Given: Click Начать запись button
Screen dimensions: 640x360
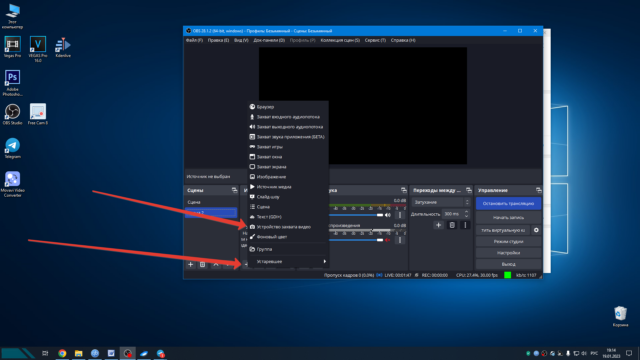Looking at the screenshot, I should tap(508, 218).
